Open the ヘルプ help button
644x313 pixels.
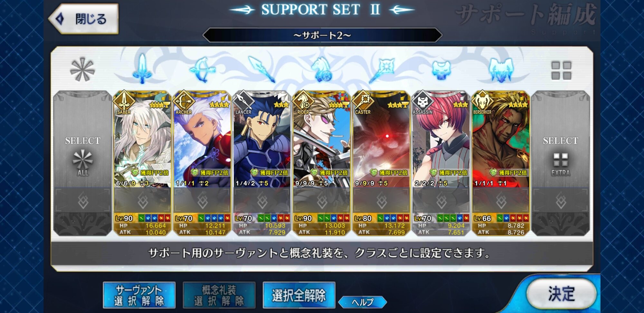(363, 302)
